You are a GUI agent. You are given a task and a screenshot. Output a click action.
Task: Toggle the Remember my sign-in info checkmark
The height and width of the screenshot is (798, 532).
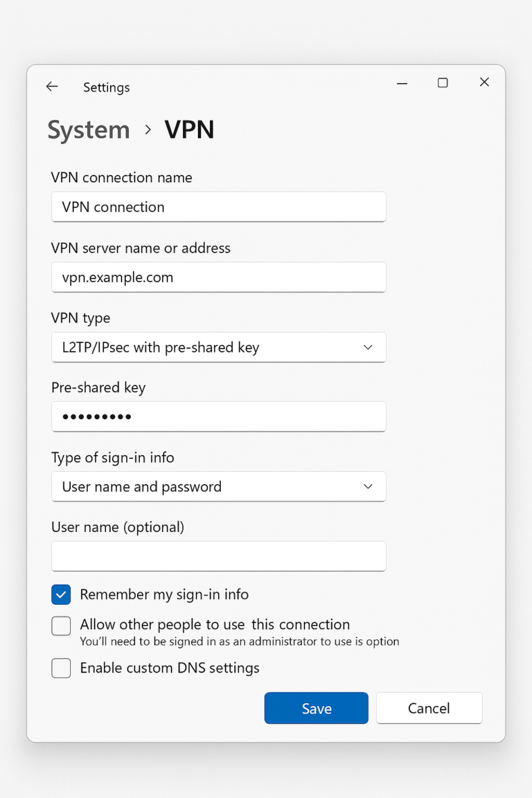[61, 594]
